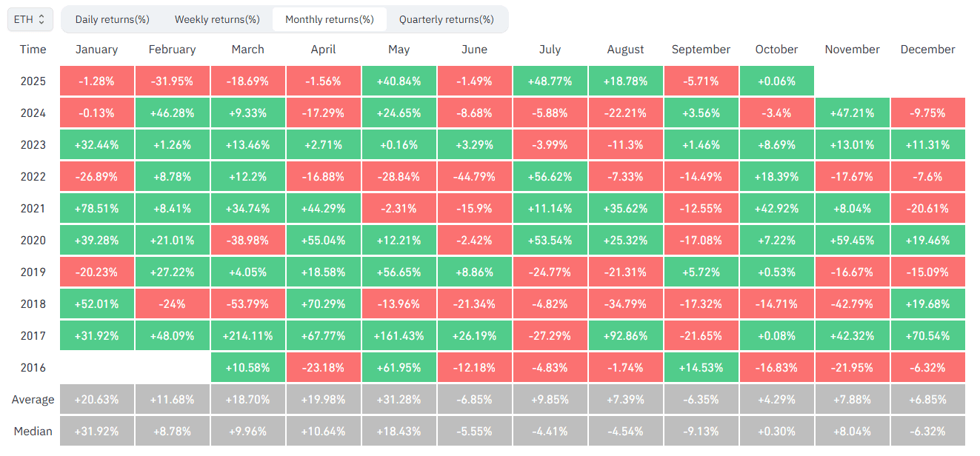Screen dimensions: 980x456
Task: Click the Average May +31.28% cell
Action: pyautogui.click(x=399, y=400)
